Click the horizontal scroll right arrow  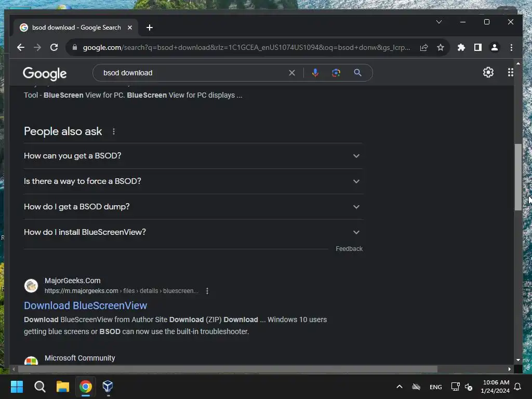coord(509,369)
